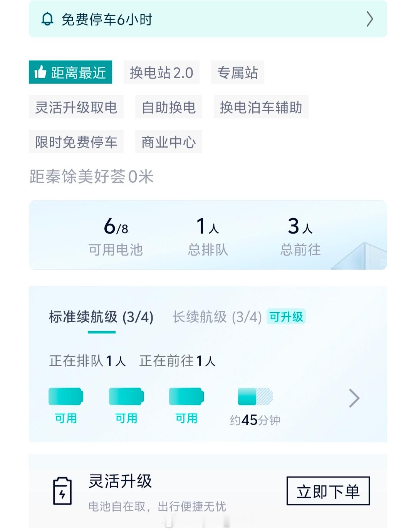The width and height of the screenshot is (416, 532).
Task: Open the 6/8 可用电池 stat
Action: (x=116, y=236)
